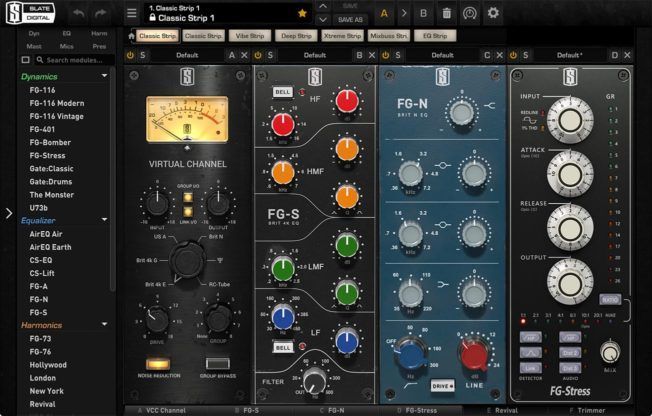652x416 pixels.
Task: Open slot C Default preset dropdown
Action: point(442,55)
